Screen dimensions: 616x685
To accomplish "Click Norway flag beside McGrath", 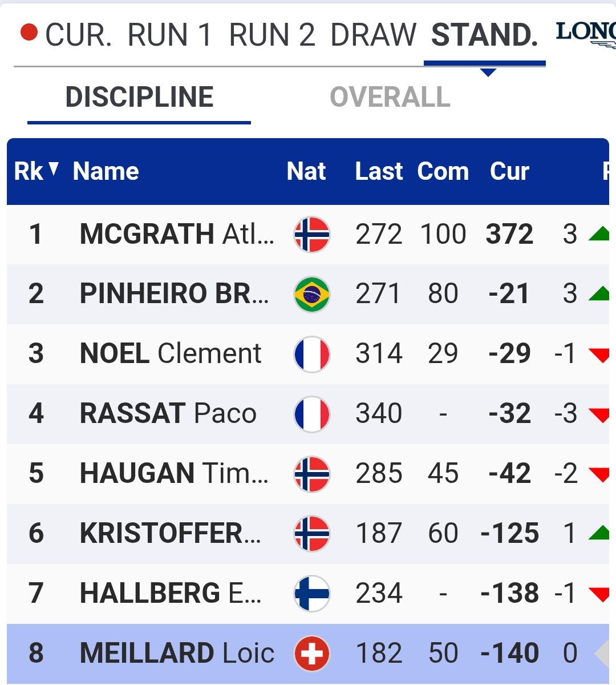I will (x=311, y=235).
